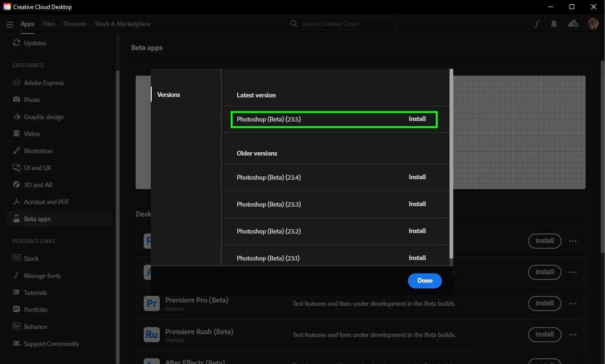Open the Tutorials graduation cap icon
The image size is (605, 364).
17,293
